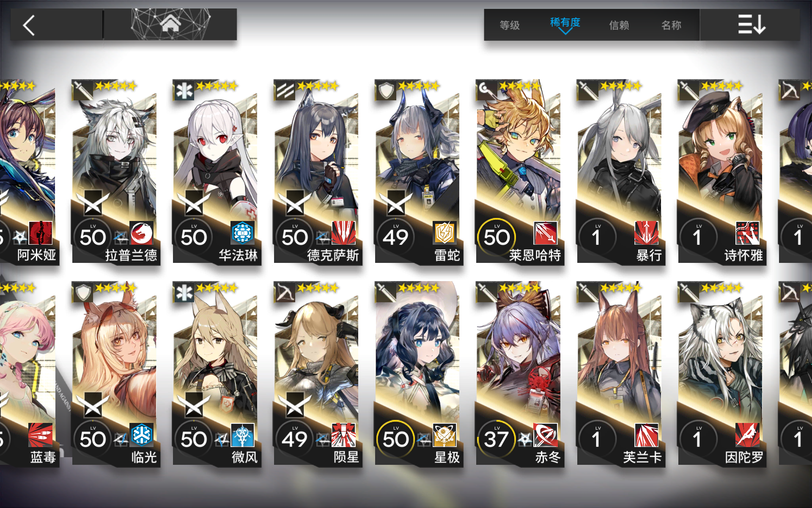
Task: Open the 因陀罗 operator card
Action: pyautogui.click(x=721, y=374)
